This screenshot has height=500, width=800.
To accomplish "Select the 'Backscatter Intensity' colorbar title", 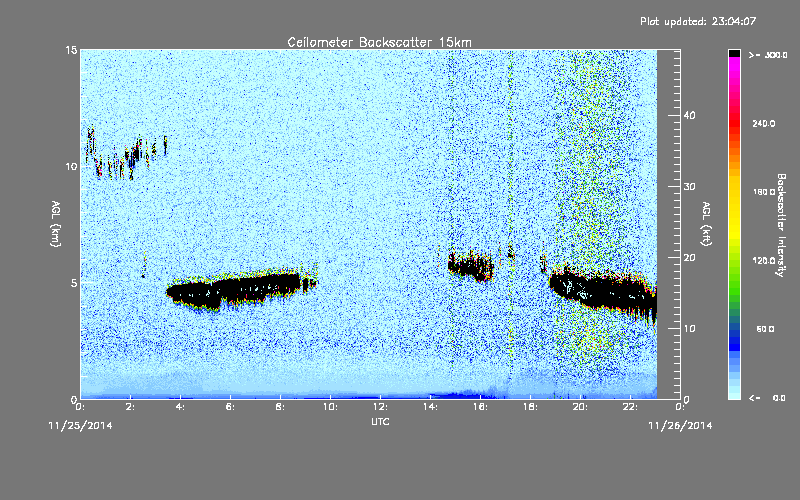I will (781, 225).
